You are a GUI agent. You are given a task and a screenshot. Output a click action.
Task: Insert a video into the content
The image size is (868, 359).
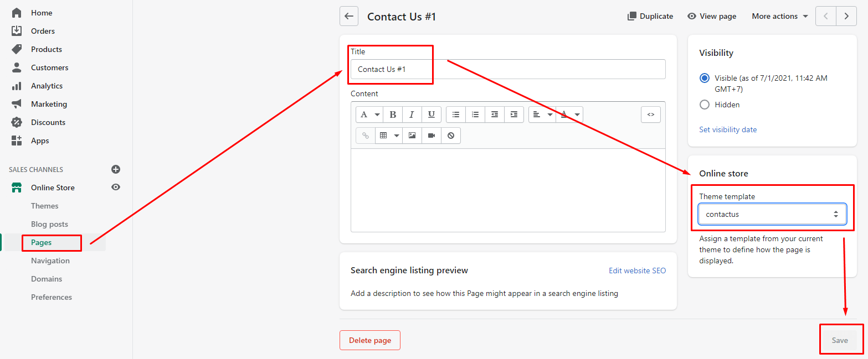[x=431, y=136]
